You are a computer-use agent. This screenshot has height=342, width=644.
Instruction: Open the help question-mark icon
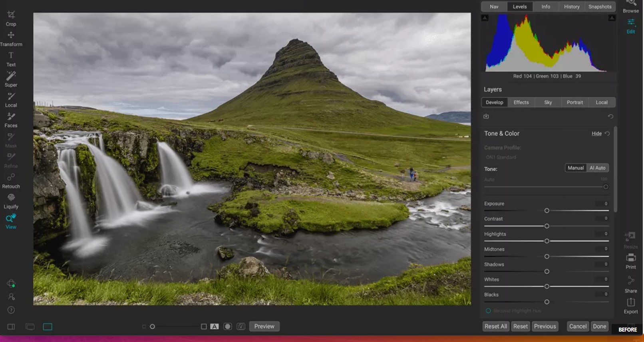pyautogui.click(x=11, y=310)
